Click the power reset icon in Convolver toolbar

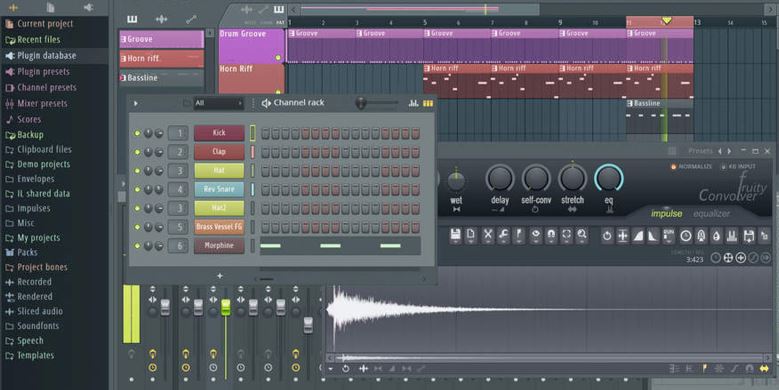pyautogui.click(x=607, y=236)
